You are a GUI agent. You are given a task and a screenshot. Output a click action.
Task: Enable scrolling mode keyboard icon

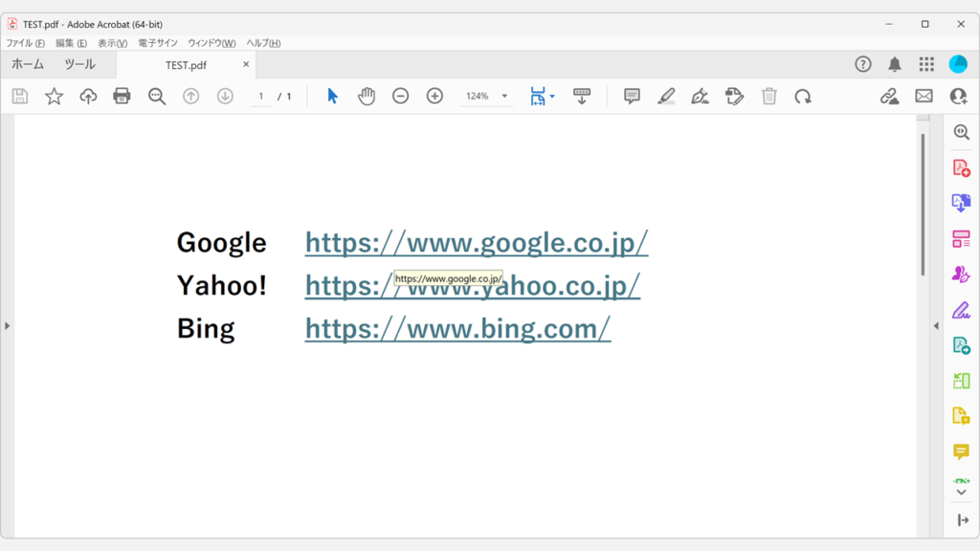click(581, 97)
